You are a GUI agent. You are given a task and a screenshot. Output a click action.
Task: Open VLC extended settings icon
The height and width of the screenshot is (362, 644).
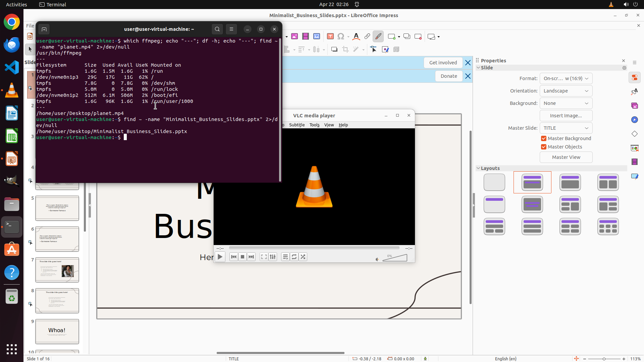point(273,257)
